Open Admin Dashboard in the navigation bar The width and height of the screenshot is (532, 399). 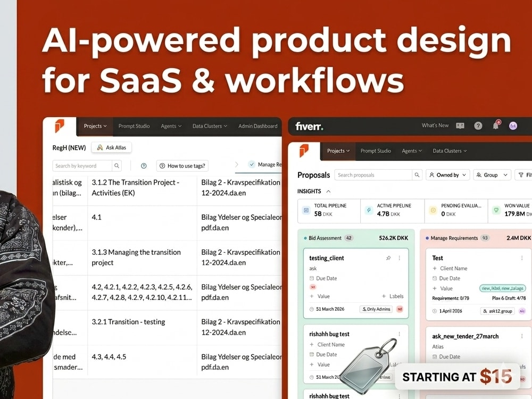[258, 126]
